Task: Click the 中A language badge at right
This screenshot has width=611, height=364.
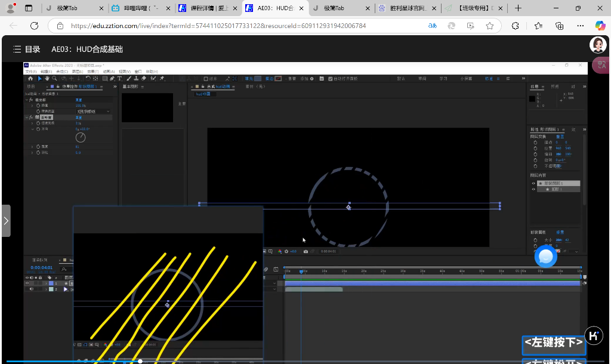Action: [x=600, y=65]
